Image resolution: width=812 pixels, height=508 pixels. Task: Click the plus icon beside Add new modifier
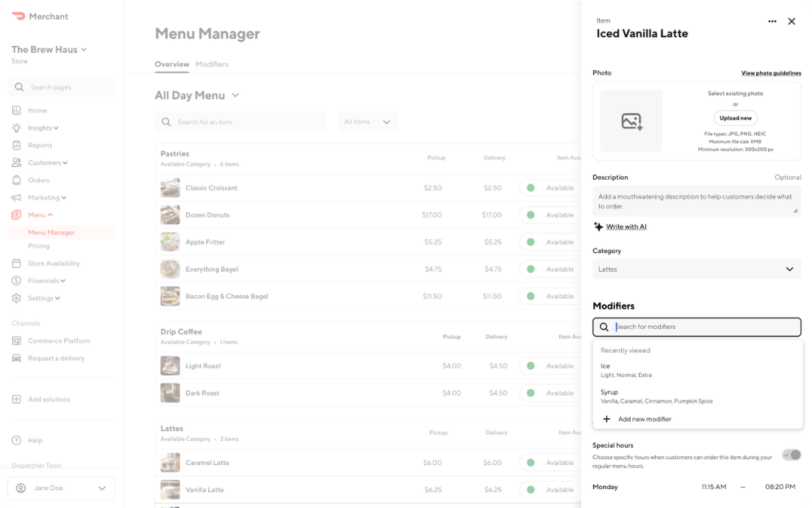pos(607,419)
